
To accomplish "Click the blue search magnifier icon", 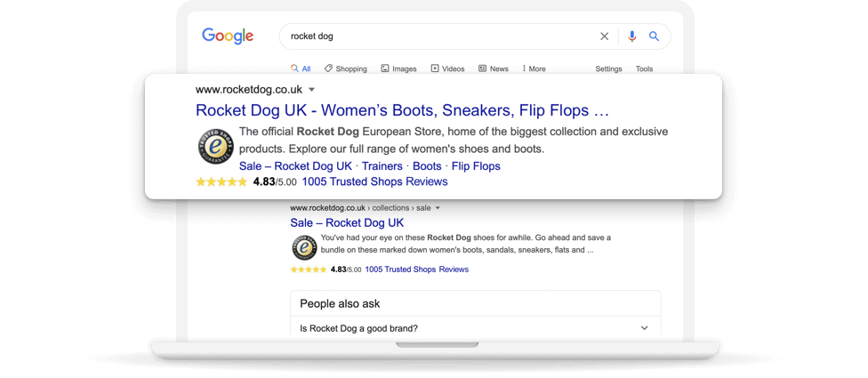I will click(655, 36).
